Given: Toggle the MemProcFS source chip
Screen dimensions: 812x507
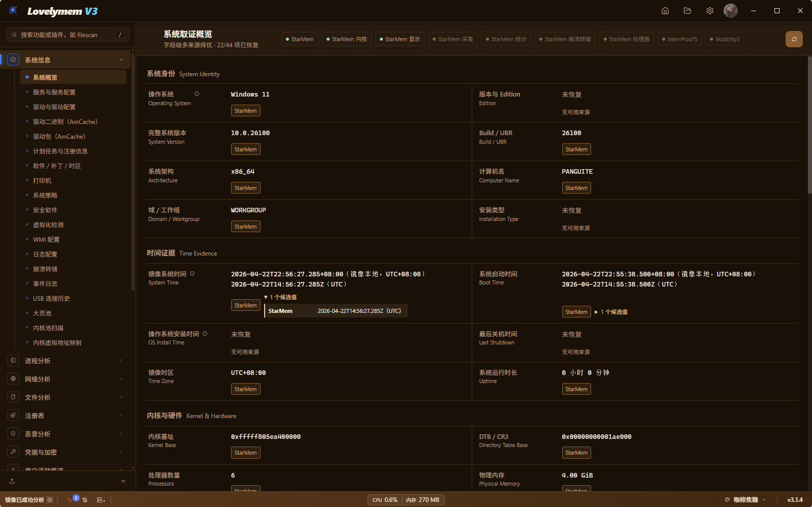Looking at the screenshot, I should [x=680, y=39].
